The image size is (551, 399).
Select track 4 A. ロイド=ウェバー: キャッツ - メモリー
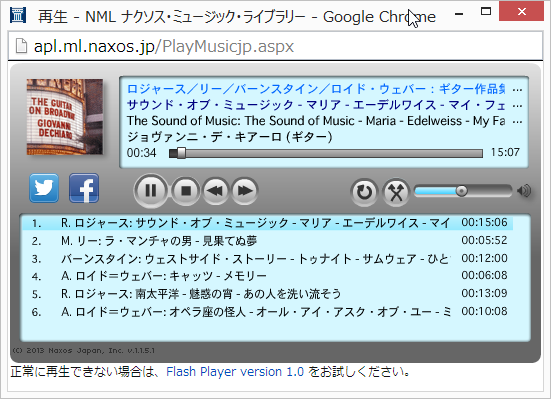tap(267, 276)
